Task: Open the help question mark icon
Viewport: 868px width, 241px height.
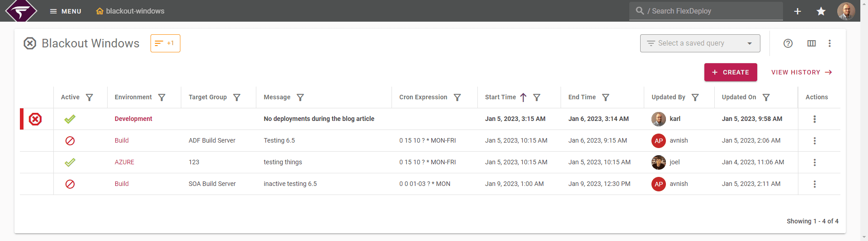Action: pyautogui.click(x=788, y=43)
